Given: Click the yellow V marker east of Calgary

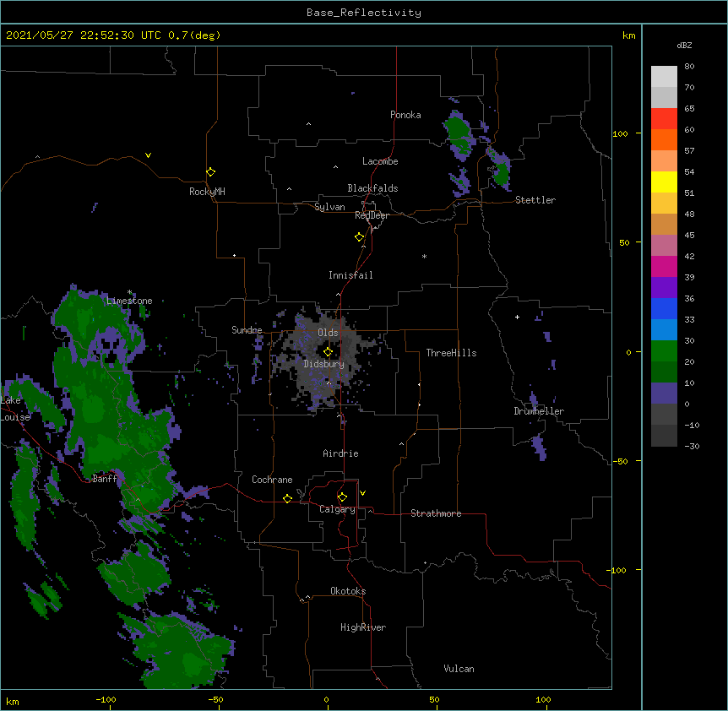Looking at the screenshot, I should [x=362, y=493].
